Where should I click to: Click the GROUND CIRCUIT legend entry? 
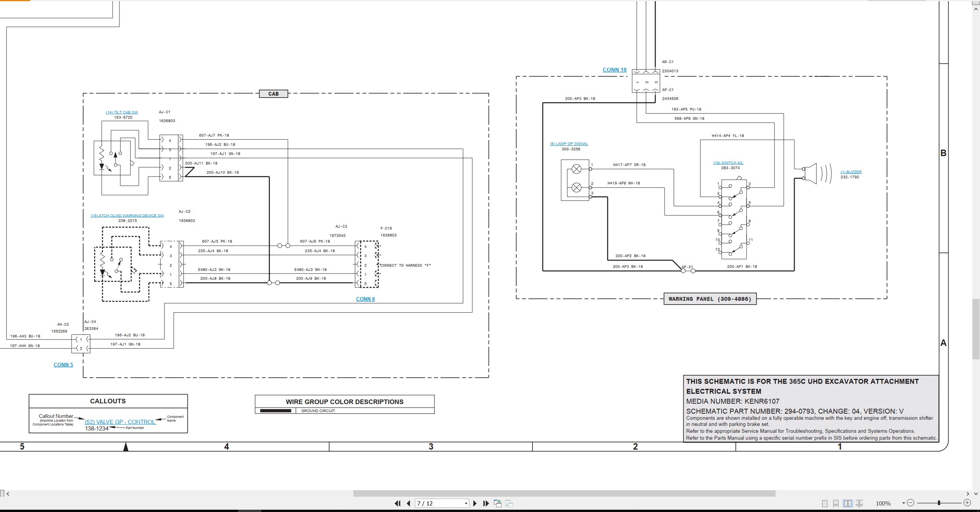(x=318, y=411)
